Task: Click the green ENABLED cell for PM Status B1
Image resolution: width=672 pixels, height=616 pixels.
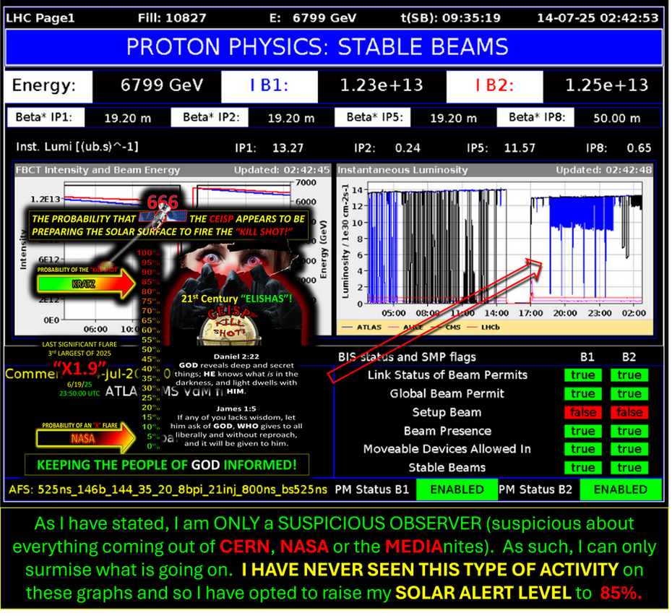Action: (x=457, y=489)
